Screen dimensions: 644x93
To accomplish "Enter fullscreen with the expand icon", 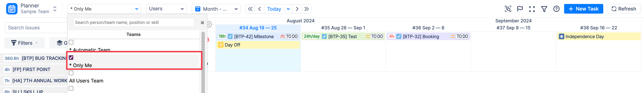I will pos(532,9).
